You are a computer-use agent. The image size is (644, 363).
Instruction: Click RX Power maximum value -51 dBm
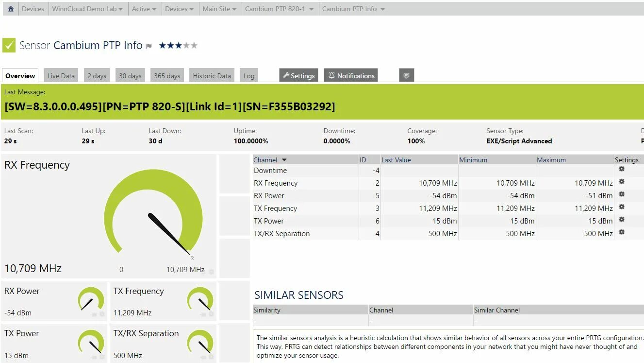tap(599, 196)
